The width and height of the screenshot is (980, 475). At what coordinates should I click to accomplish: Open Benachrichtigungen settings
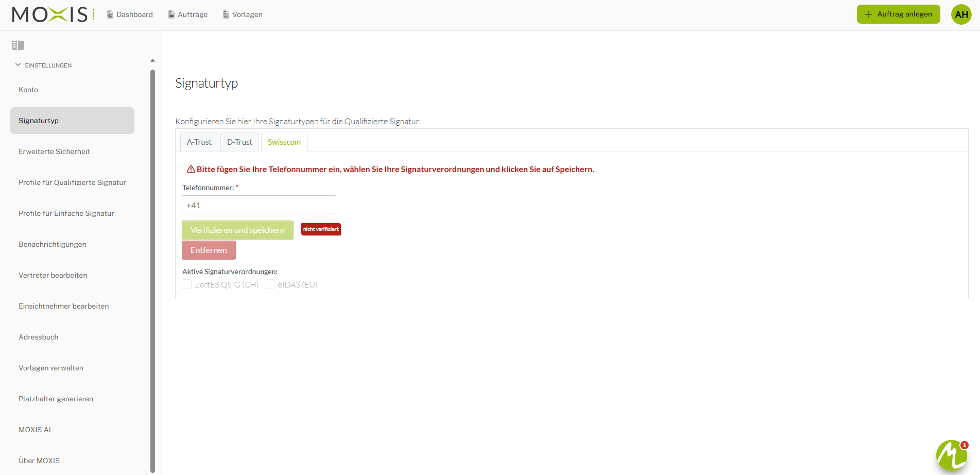click(x=72, y=244)
